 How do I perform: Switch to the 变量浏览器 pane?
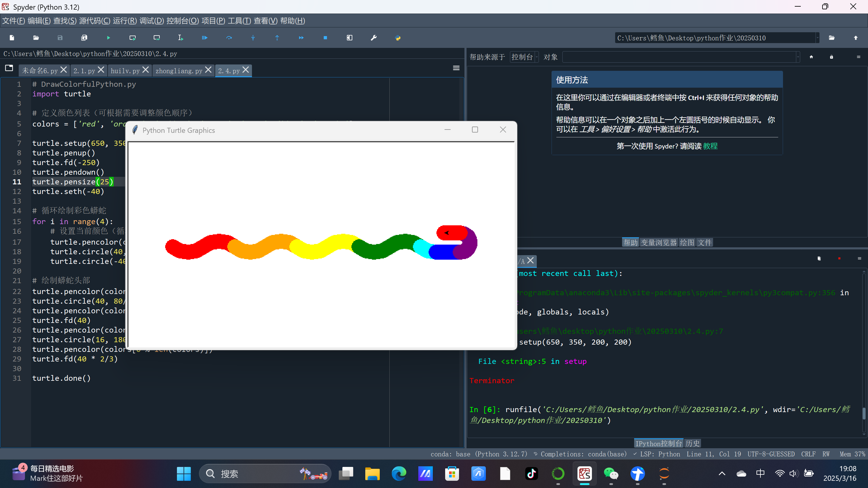659,242
